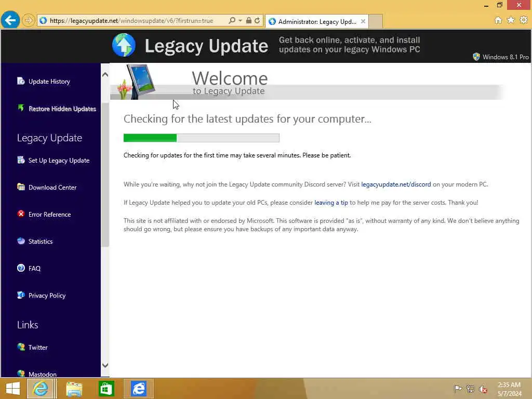This screenshot has width=532, height=399.
Task: Follow the leaving a tip link
Action: 331,203
